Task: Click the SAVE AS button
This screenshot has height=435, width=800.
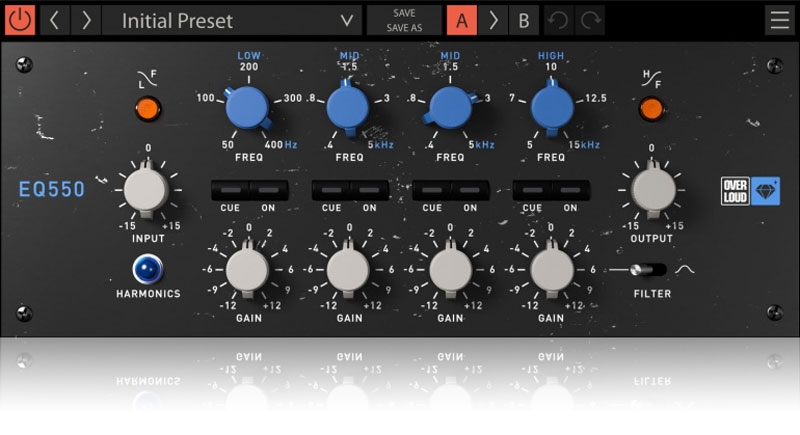Action: (404, 28)
